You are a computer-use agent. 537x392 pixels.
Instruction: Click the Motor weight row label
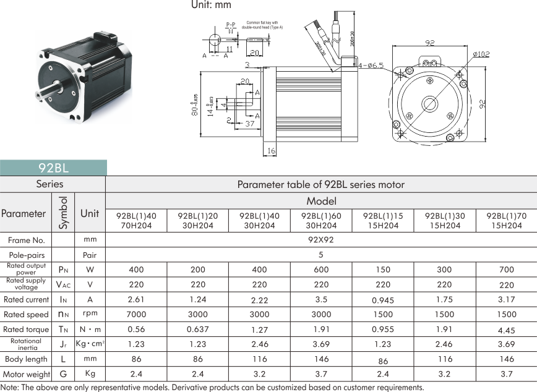[x=25, y=374]
